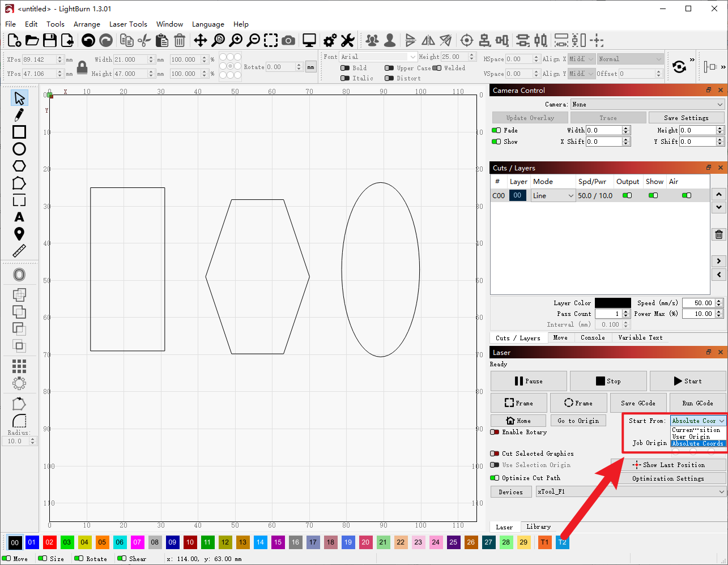This screenshot has height=565, width=728.
Task: Select the Polygon hexagon tool
Action: click(x=19, y=166)
